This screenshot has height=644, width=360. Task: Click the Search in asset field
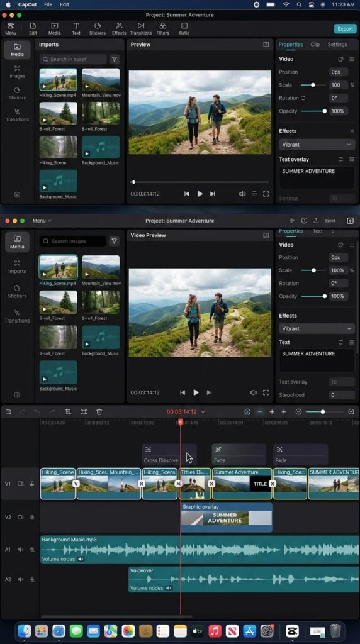(73, 59)
